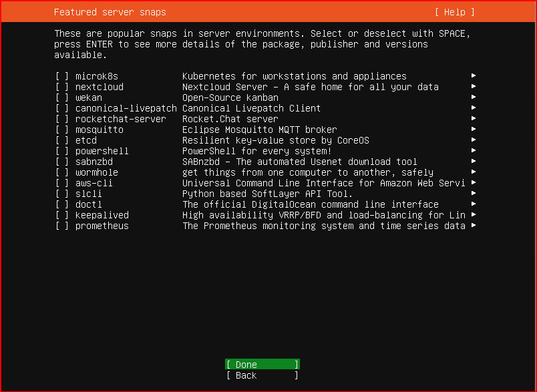
Task: Click the slcli package name
Action: [x=89, y=194]
